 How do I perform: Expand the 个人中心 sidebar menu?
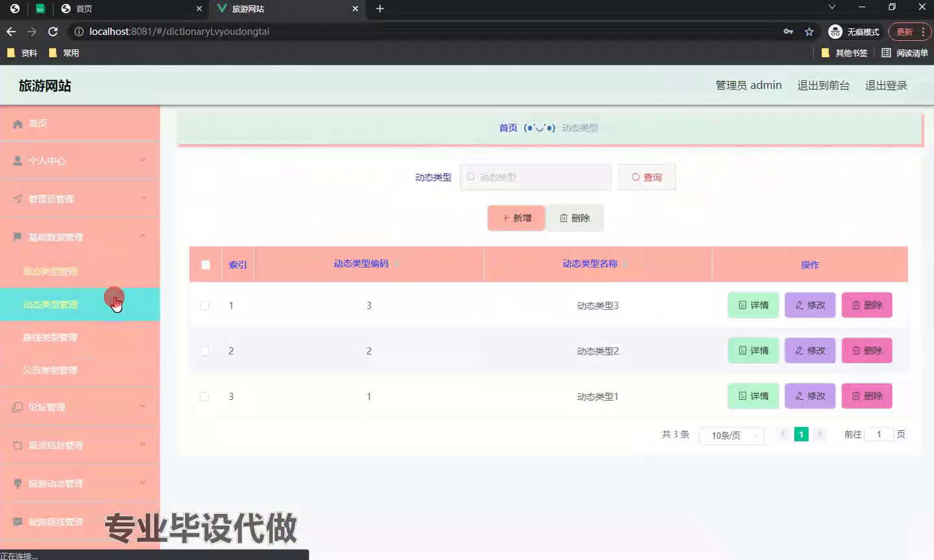(80, 161)
